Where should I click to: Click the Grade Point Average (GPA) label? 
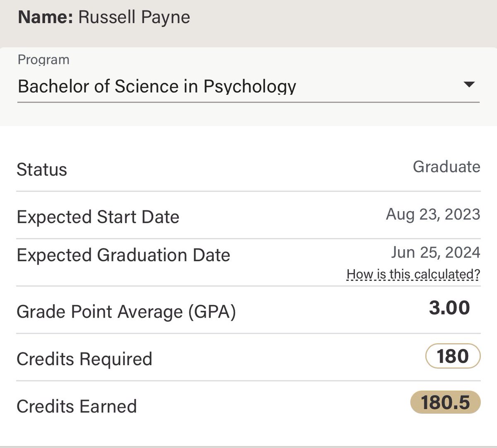coord(126,312)
